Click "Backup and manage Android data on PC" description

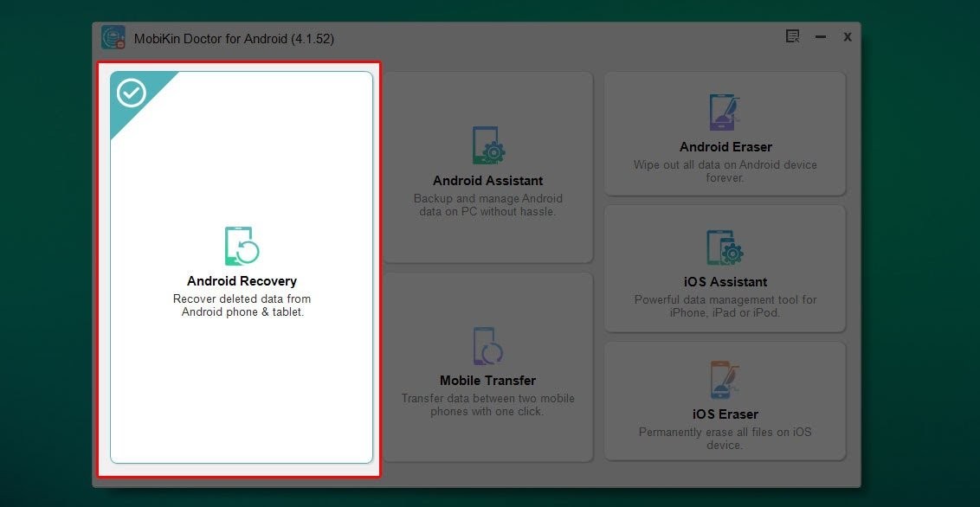pyautogui.click(x=488, y=205)
